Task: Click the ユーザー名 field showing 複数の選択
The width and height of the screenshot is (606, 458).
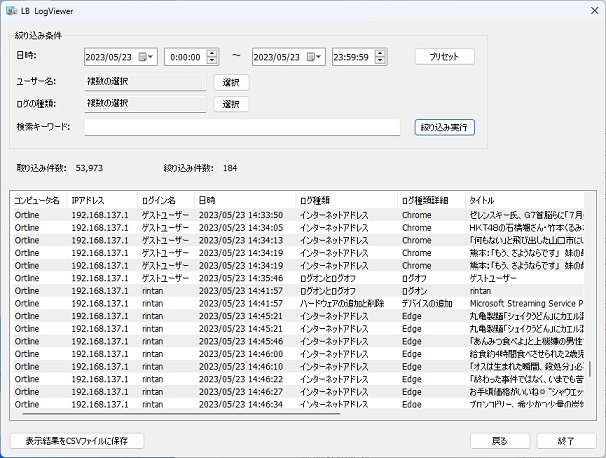Action: pos(145,82)
